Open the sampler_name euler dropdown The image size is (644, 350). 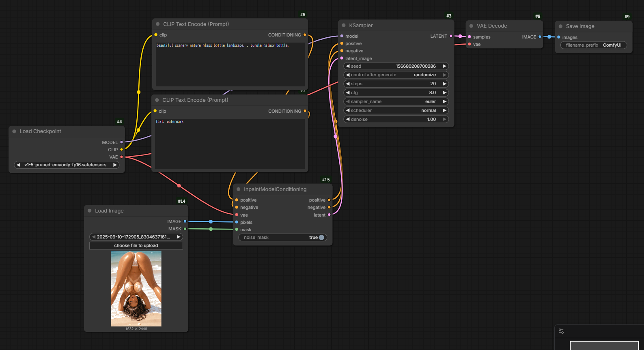(396, 101)
